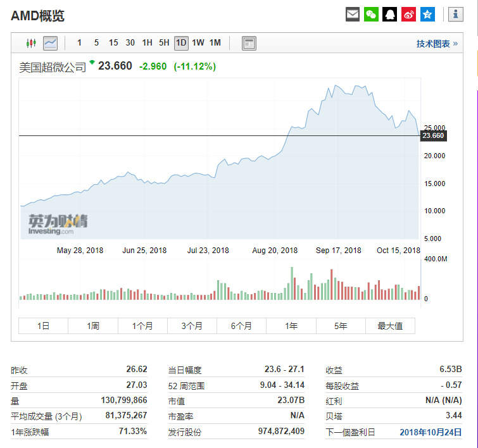Select the 1H interval
The image size is (478, 448).
pos(148,42)
